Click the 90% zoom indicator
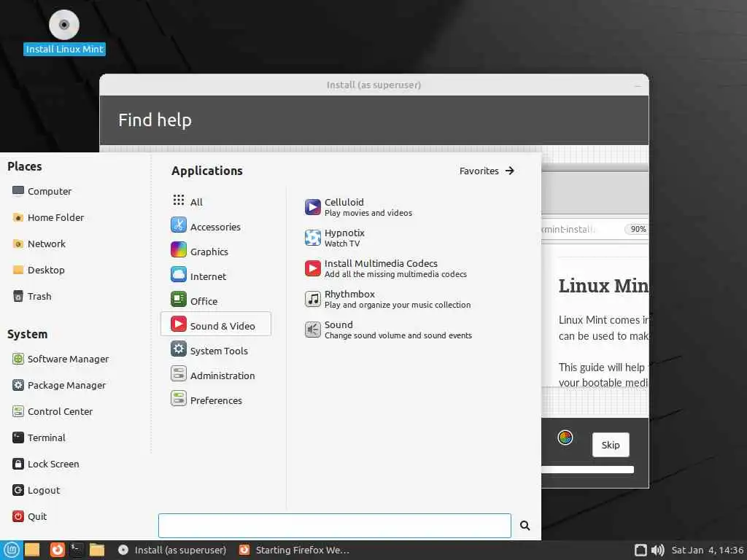This screenshot has height=560, width=747. pos(638,229)
